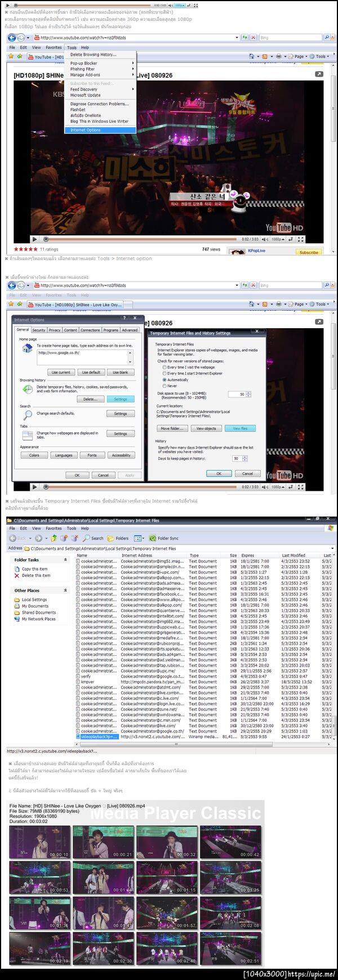
Task: Open the Views dropdown in Explorer toolbar
Action: click(139, 538)
